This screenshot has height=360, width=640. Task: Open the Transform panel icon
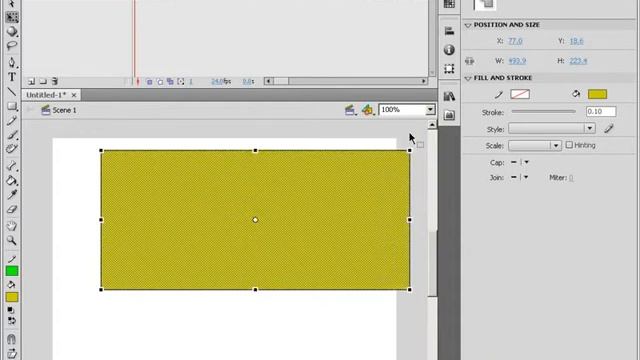(x=449, y=69)
